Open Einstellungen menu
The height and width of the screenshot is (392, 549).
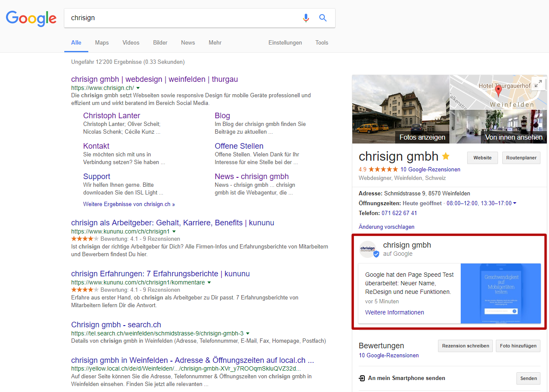point(285,42)
